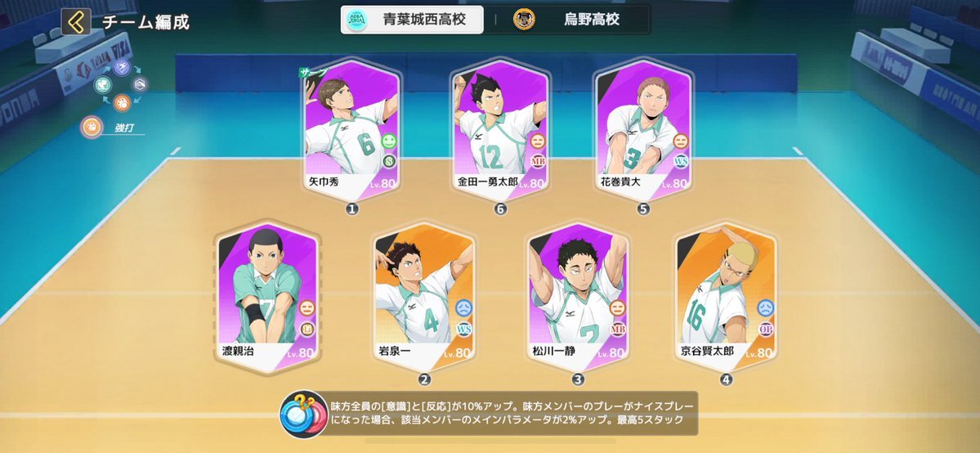Screen dimensions: 980x453
Task: Select the 松川一静 player card
Action: (x=578, y=296)
